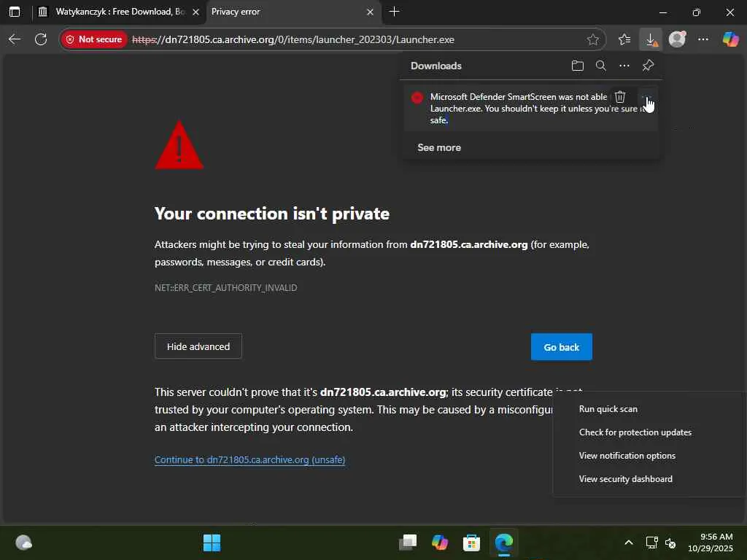This screenshot has height=560, width=747.
Task: Close the Watykanczyk tab
Action: 196,12
